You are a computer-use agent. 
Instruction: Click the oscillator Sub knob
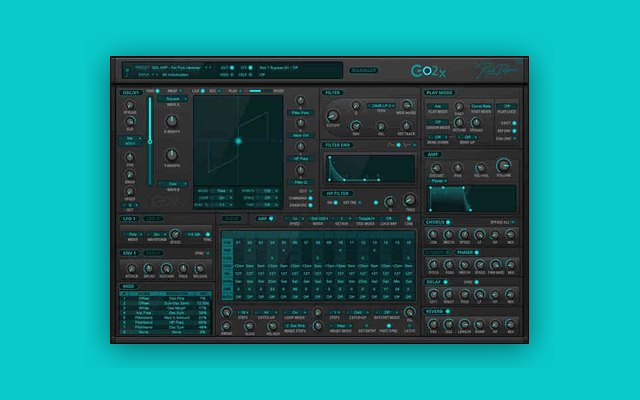[130, 122]
